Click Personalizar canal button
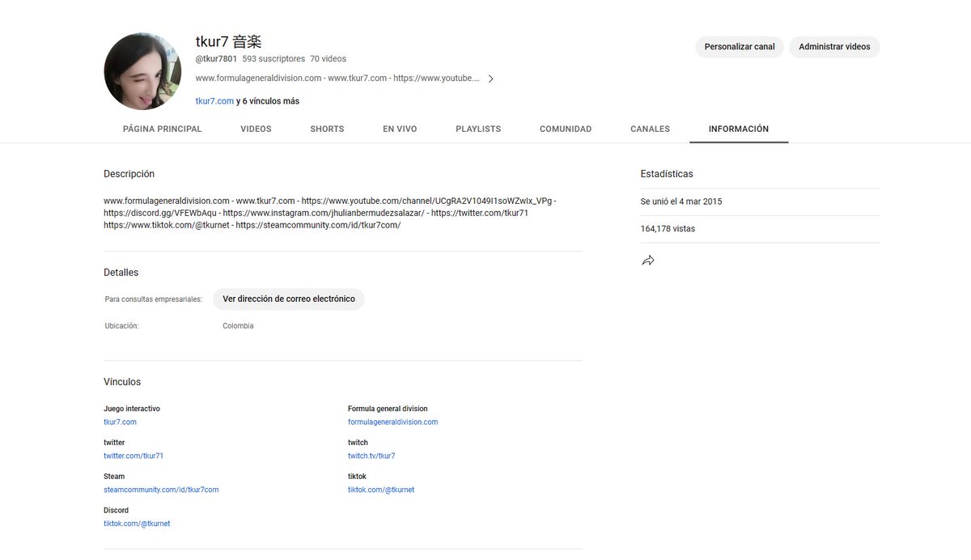This screenshot has height=560, width=971. point(740,47)
